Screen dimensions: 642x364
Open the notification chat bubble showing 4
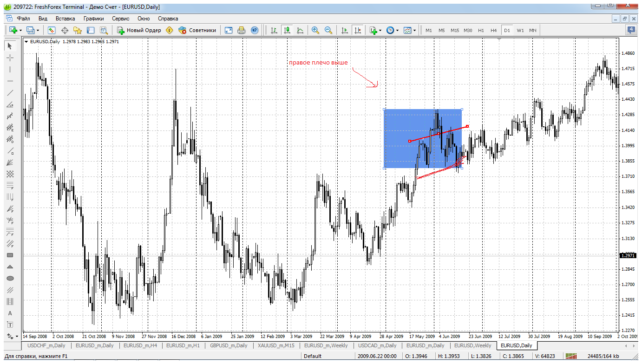point(631,30)
